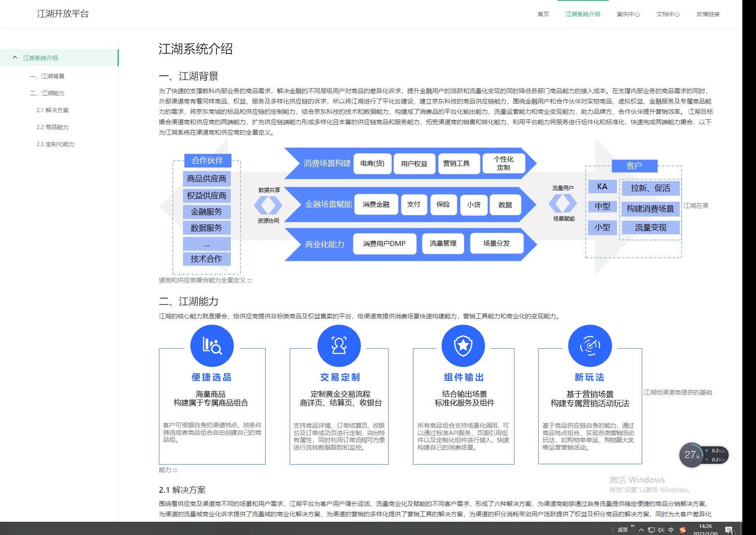
Task: Collapse the 江湖系统介绍 sidebar chevron
Action: [x=15, y=58]
